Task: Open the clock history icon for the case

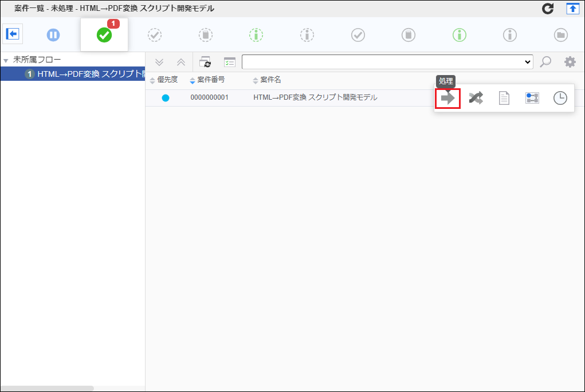Action: pos(560,98)
